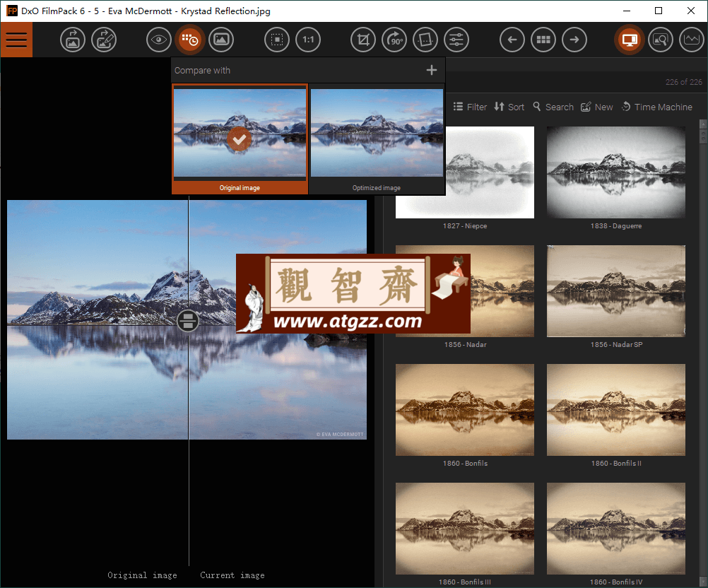
Task: Show the histogram panel icon
Action: point(692,40)
